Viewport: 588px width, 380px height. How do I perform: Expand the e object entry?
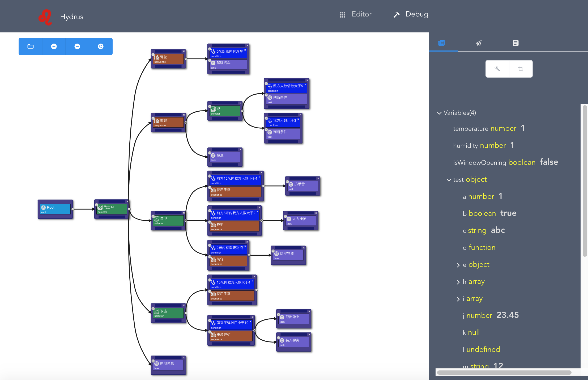458,265
